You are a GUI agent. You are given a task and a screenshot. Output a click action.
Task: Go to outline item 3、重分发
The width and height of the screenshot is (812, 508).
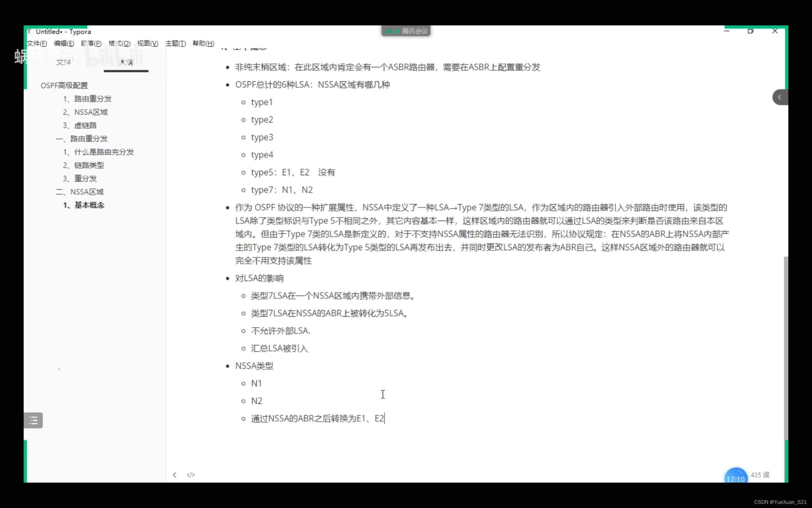(80, 178)
